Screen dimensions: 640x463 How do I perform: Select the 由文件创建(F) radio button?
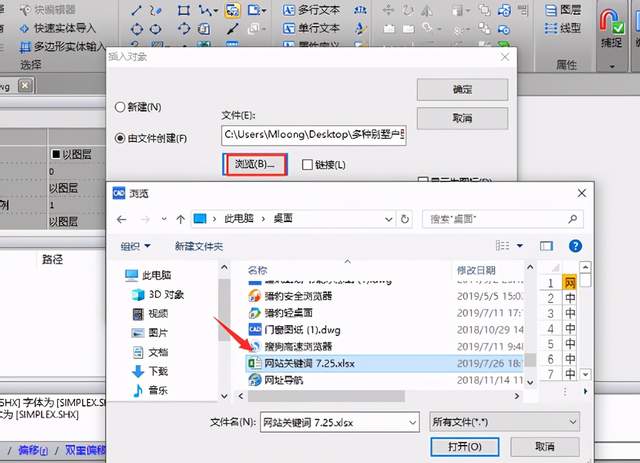pos(120,138)
